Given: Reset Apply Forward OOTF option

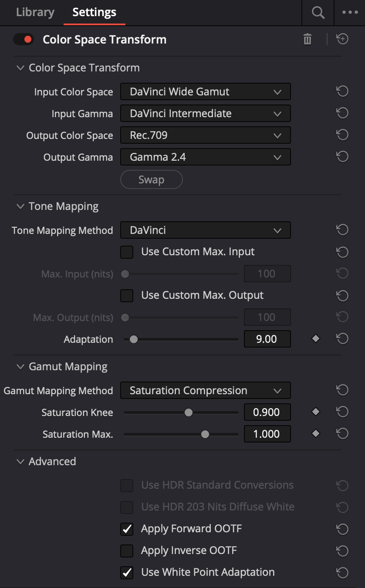Looking at the screenshot, I should [342, 529].
